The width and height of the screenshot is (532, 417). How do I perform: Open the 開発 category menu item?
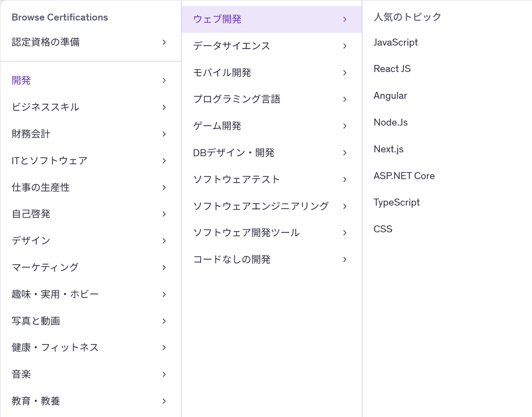coord(22,80)
